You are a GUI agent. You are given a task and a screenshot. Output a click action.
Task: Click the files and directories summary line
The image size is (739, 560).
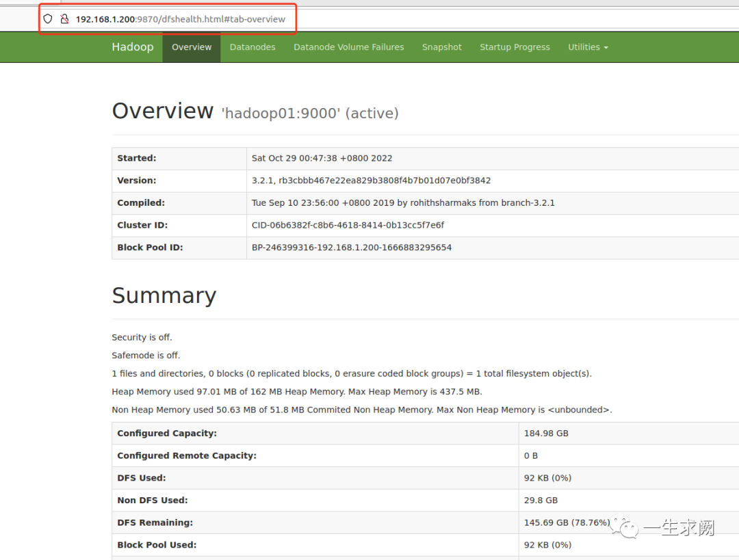click(352, 373)
